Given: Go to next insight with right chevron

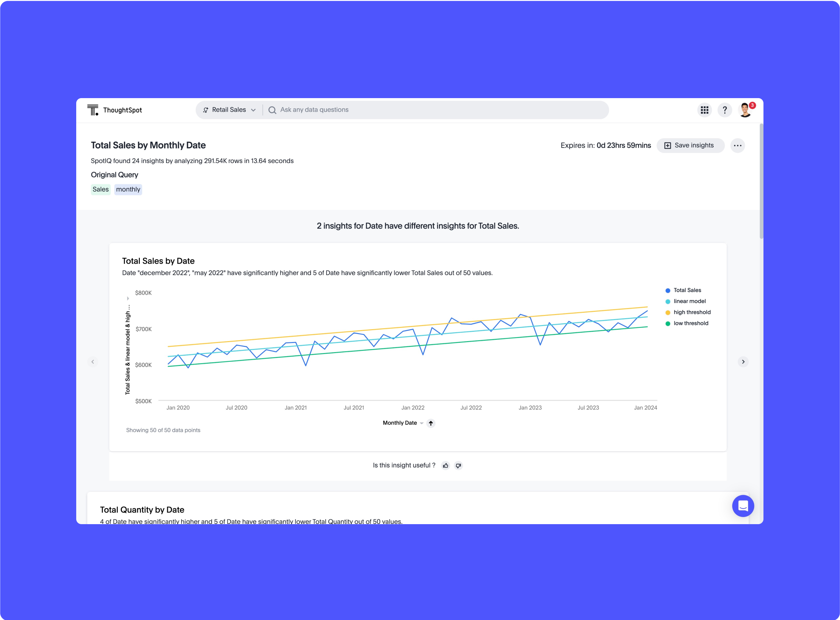Looking at the screenshot, I should click(743, 362).
